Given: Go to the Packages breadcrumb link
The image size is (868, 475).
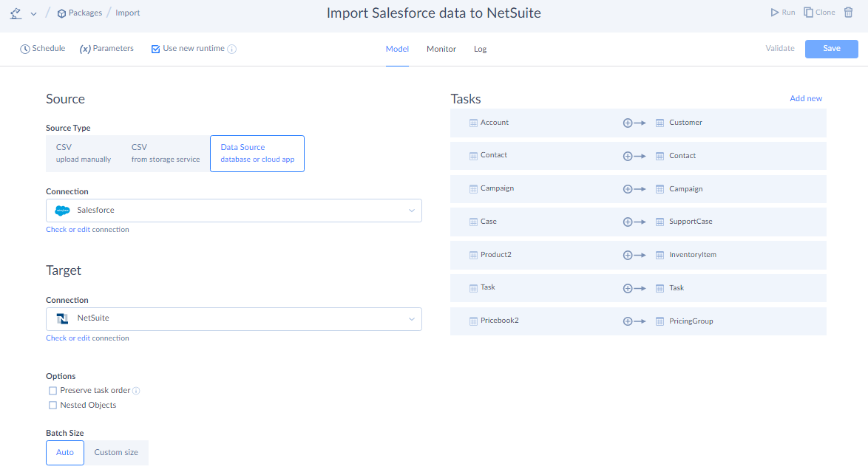Looking at the screenshot, I should pyautogui.click(x=85, y=13).
